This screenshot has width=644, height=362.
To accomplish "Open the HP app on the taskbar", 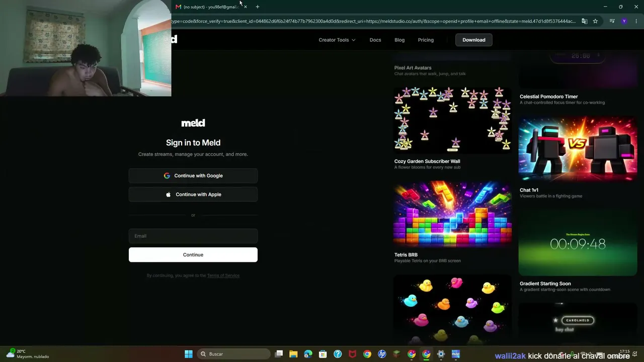I will [382, 354].
